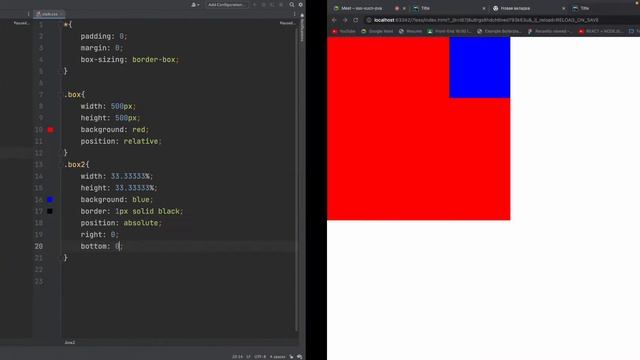Open the Google Meet bookmark
This screenshot has height=360, width=640.
coord(377,31)
